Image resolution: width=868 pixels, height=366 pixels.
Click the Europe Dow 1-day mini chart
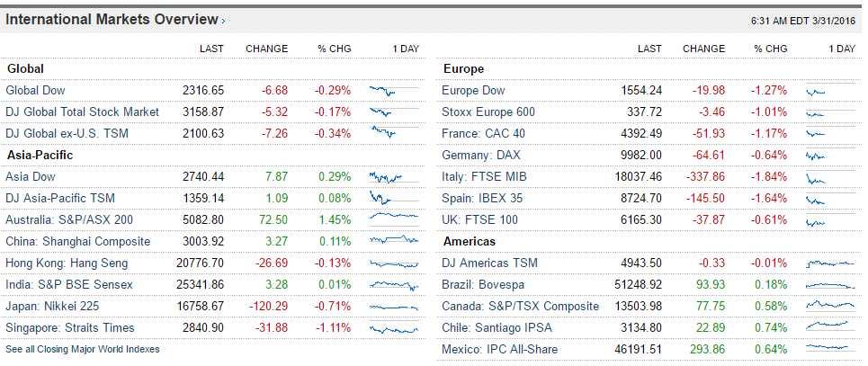pos(828,91)
